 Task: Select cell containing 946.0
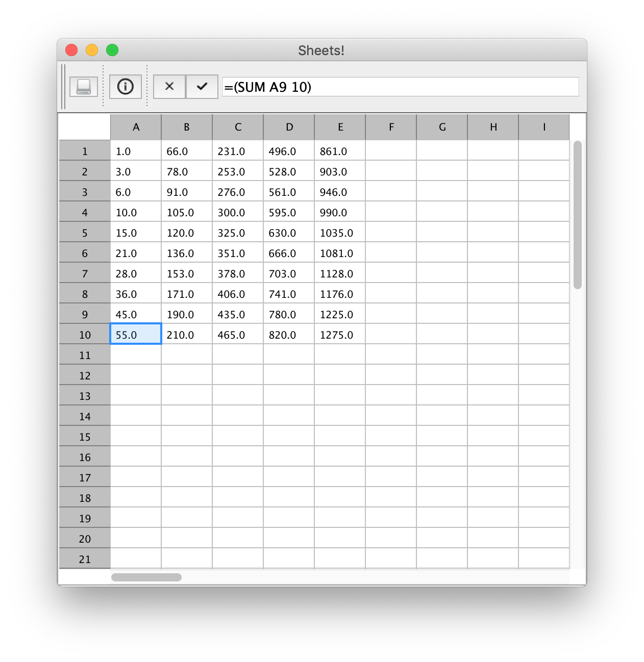340,192
